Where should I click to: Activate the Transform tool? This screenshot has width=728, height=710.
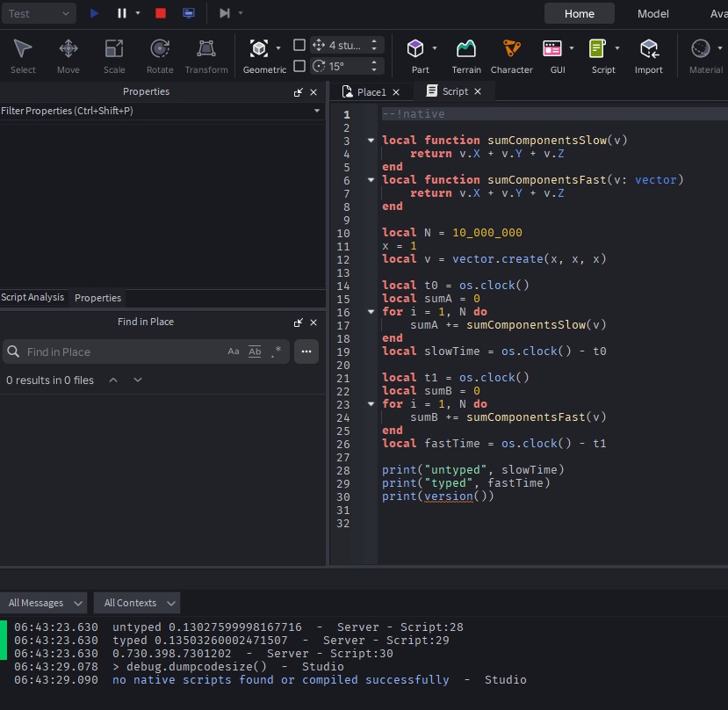[206, 56]
